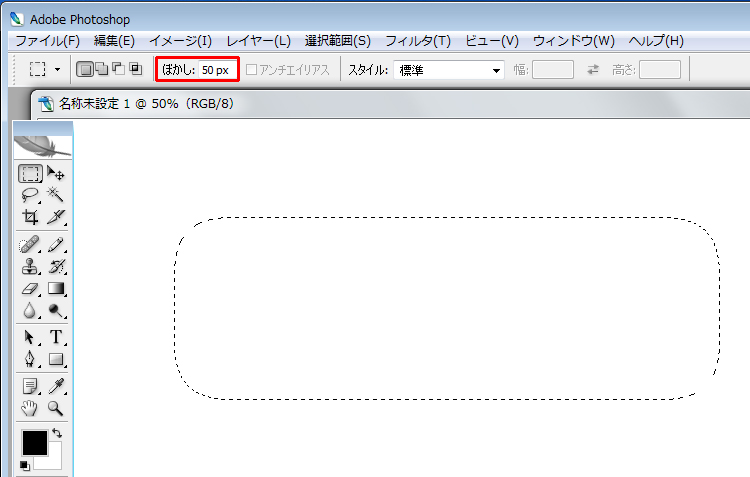Activate the Crop tool

[30, 217]
